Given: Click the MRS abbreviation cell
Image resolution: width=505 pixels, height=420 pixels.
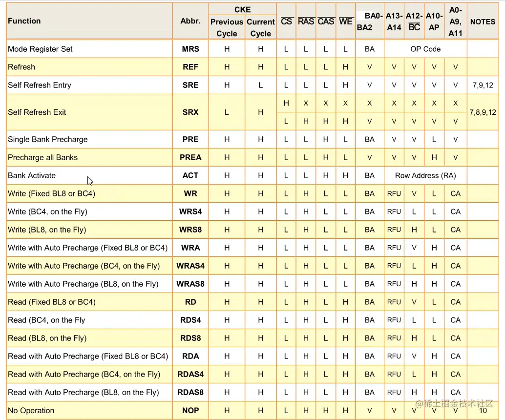Looking at the screenshot, I should 190,49.
